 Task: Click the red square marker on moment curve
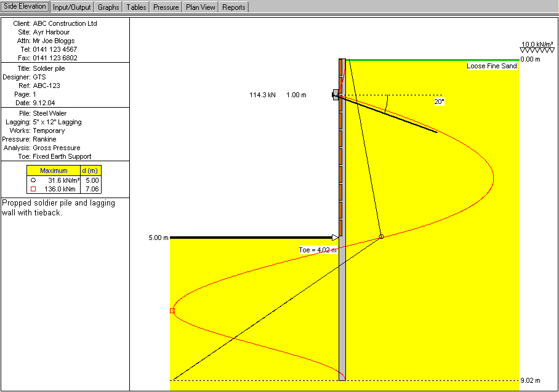click(172, 311)
